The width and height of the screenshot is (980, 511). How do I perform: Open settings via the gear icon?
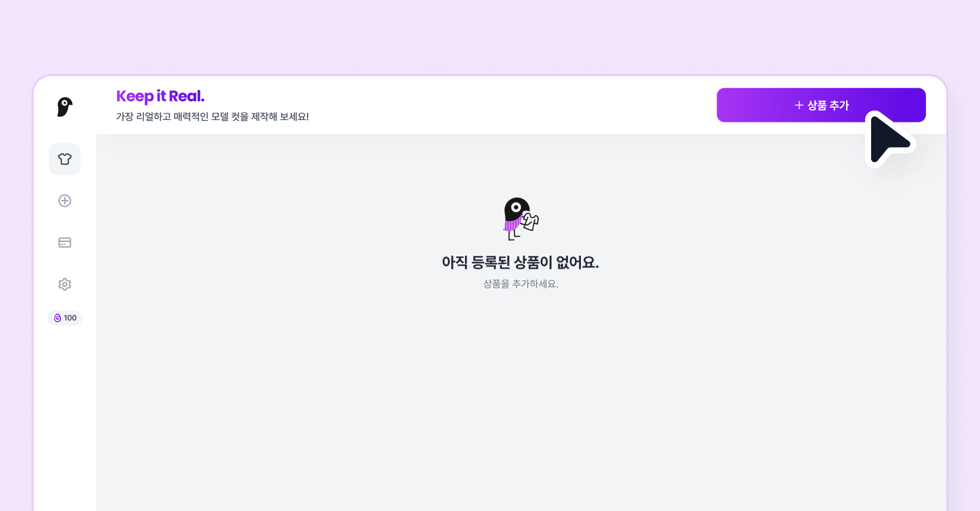click(x=65, y=284)
